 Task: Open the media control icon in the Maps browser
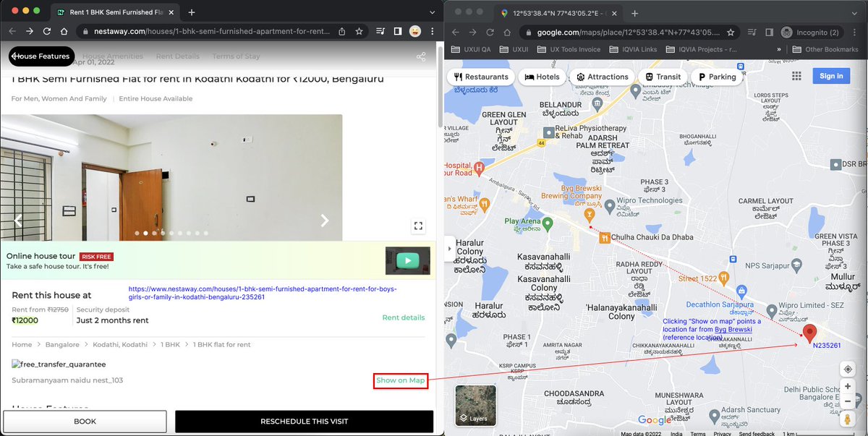(751, 33)
